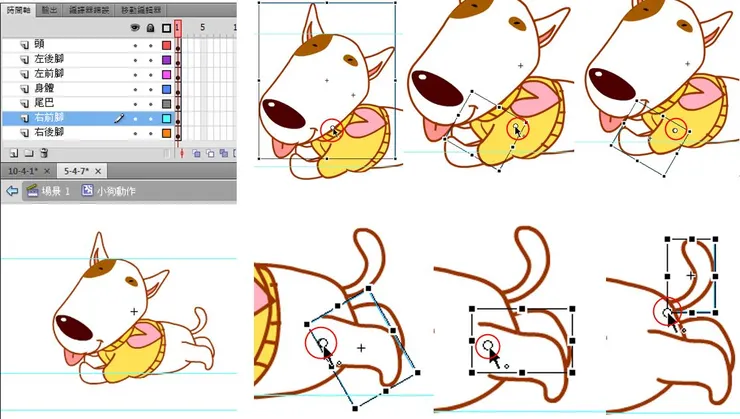The height and width of the screenshot is (419, 740).
Task: Click the blue back arrow in edit bar
Action: (12, 191)
